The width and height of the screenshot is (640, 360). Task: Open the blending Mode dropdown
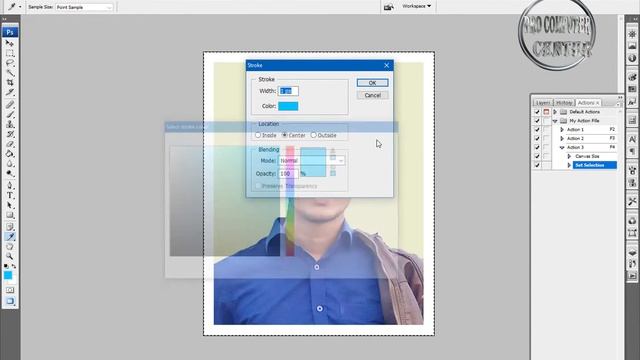point(312,160)
